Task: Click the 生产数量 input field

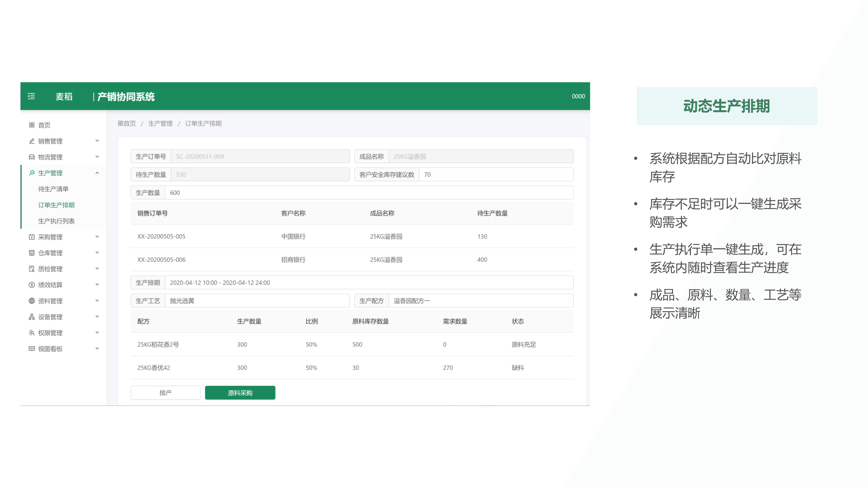Action: [x=369, y=193]
